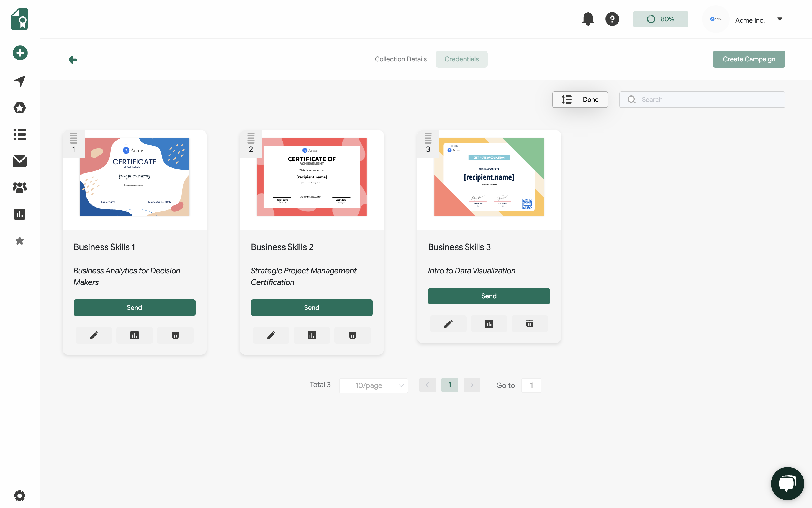
Task: Open the people recipients icon in sidebar
Action: coord(20,187)
